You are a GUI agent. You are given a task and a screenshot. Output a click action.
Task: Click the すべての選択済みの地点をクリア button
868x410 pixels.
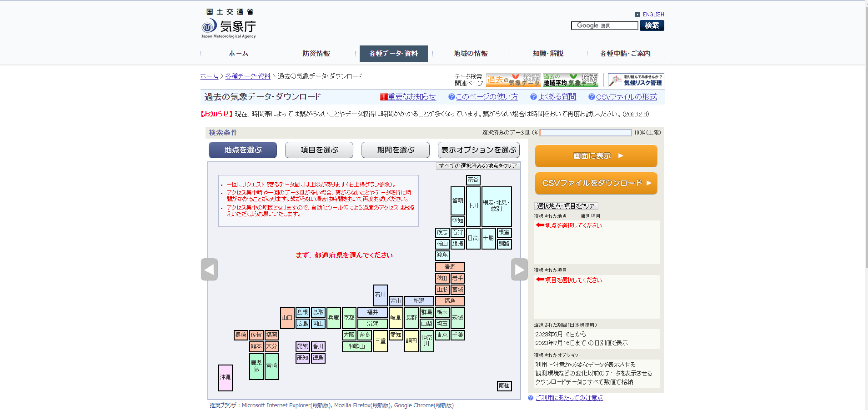(x=478, y=165)
